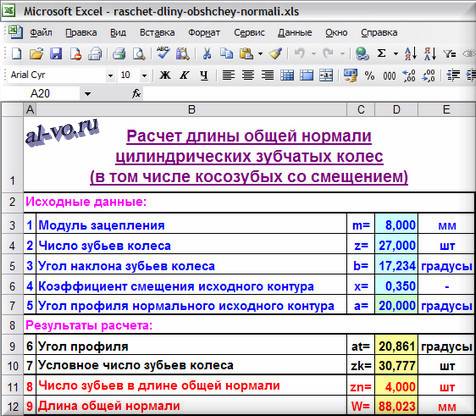This screenshot has height=416, width=476.
Task: Click the Permission document icon
Action: tap(75, 54)
